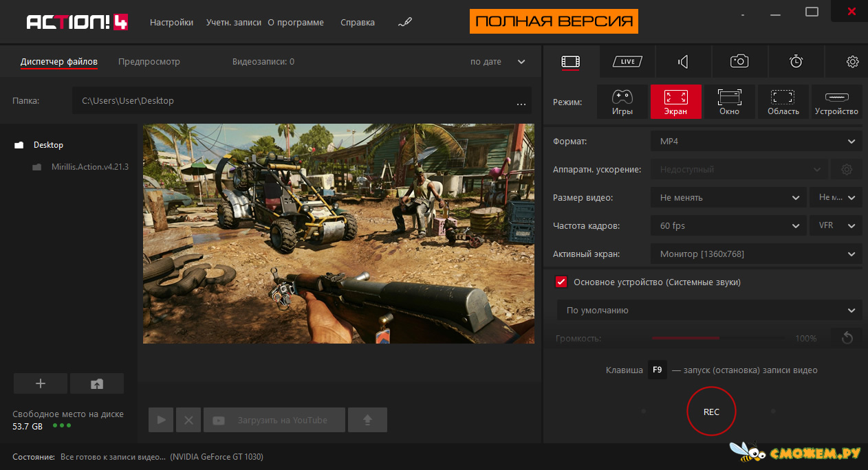868x470 pixels.
Task: Uncheck the Основное устройство checkbox
Action: (x=561, y=282)
